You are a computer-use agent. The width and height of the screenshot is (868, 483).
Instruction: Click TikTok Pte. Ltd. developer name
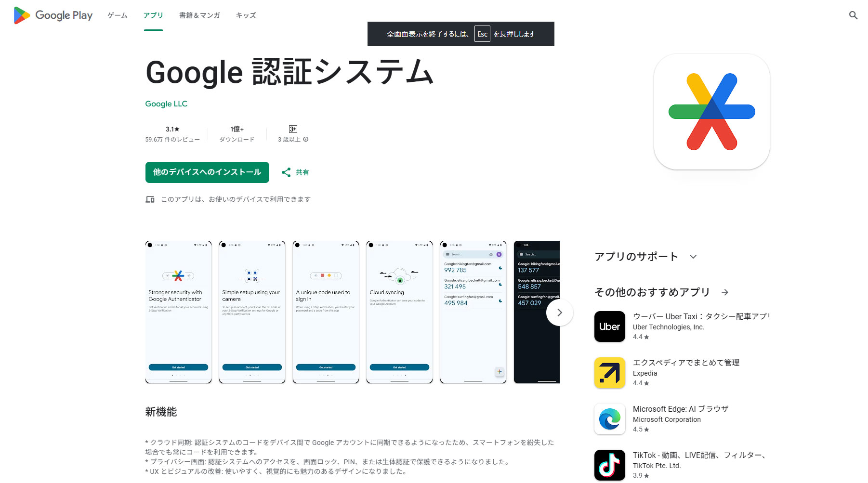[x=657, y=466]
